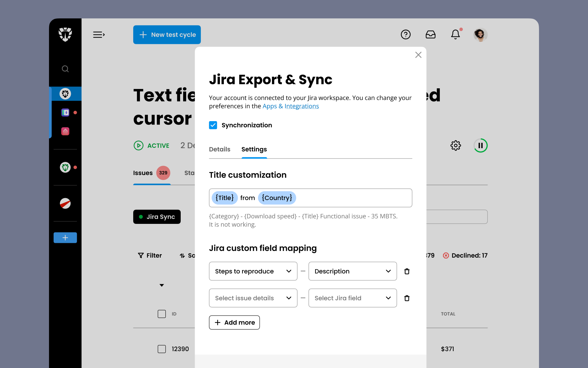This screenshot has height=368, width=588.
Task: Expand the hamburger menu icon
Action: (99, 35)
